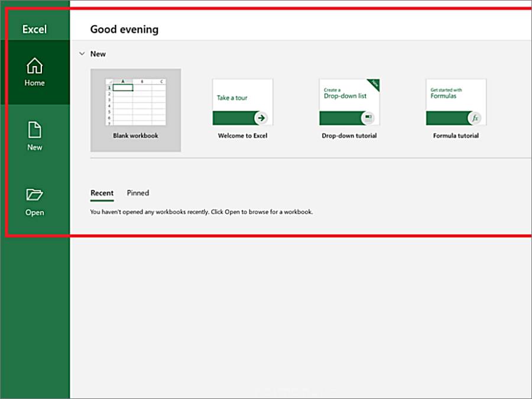Click the fx icon on Formulas card
532x399 pixels.
pos(475,118)
